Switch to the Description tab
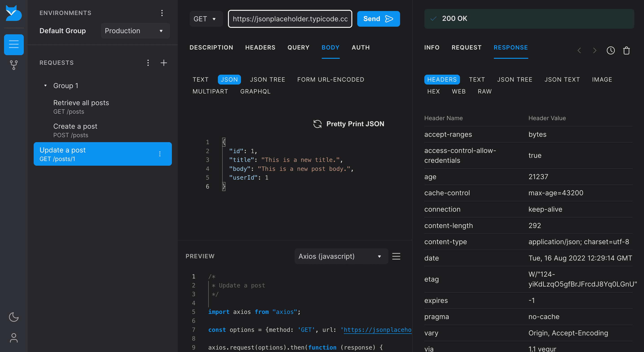Screen dimensions: 644x352 pos(211,48)
